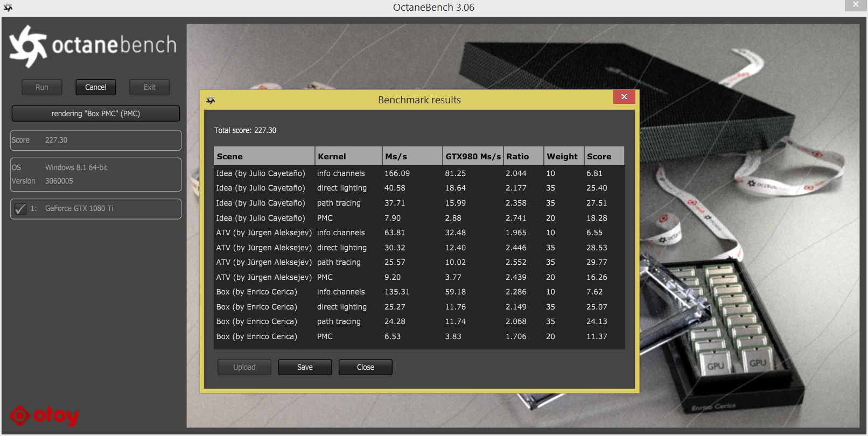Click the Scene column header

pos(264,156)
